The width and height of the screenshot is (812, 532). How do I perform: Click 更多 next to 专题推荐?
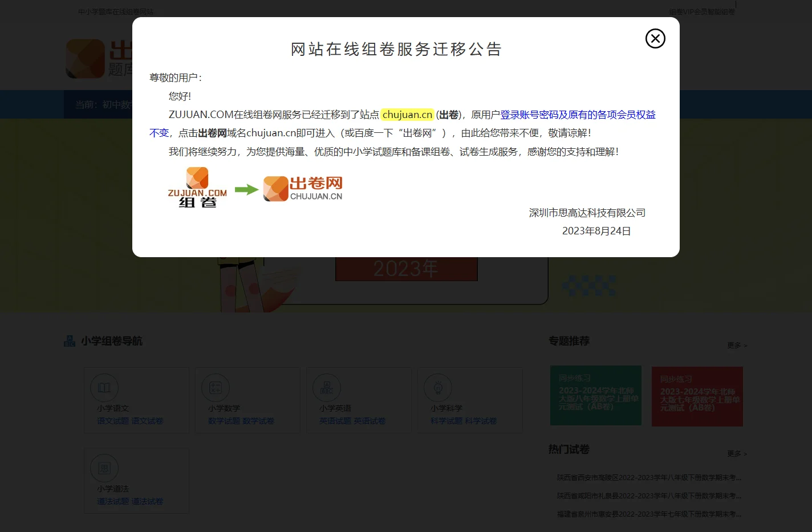(x=737, y=346)
